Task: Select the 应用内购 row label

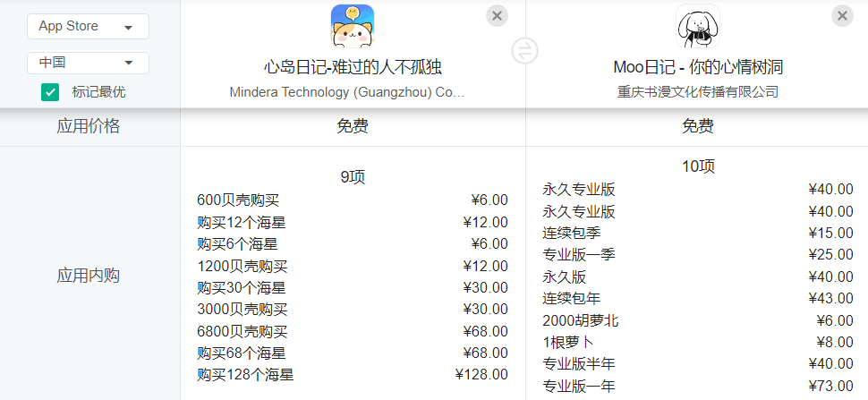Action: tap(88, 276)
